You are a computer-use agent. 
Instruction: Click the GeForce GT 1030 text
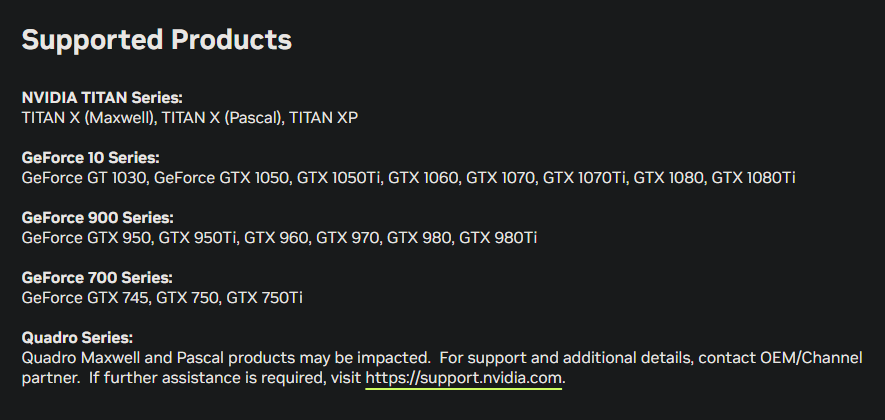[x=85, y=178]
